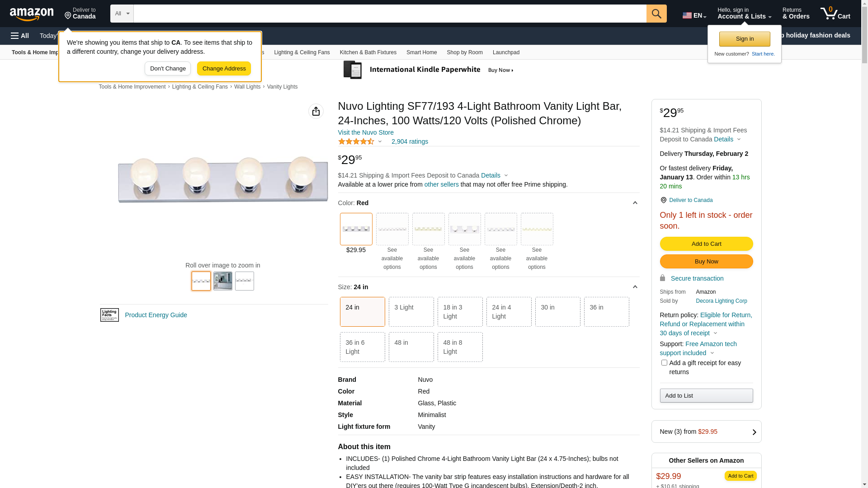
Task: Click the Change Address button
Action: click(x=224, y=69)
